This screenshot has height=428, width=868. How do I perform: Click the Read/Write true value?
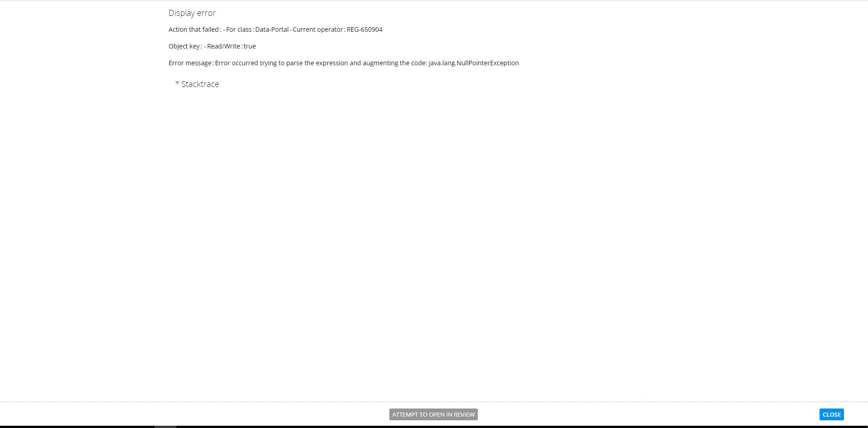tap(250, 46)
